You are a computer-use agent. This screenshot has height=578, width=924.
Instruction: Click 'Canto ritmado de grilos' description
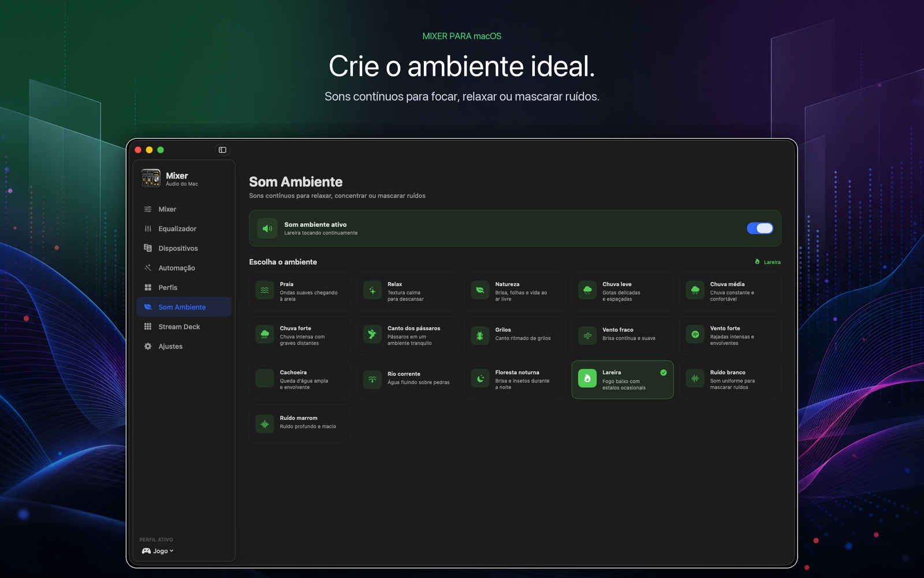pyautogui.click(x=523, y=339)
